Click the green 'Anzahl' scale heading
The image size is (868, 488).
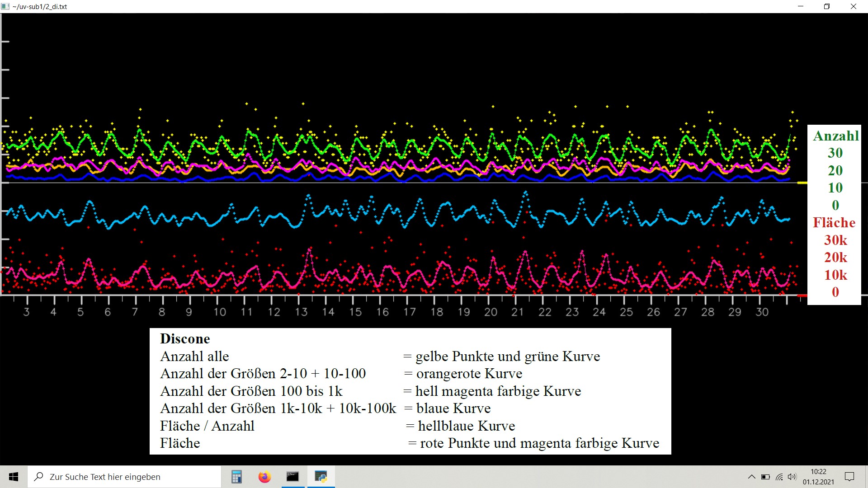pyautogui.click(x=836, y=136)
